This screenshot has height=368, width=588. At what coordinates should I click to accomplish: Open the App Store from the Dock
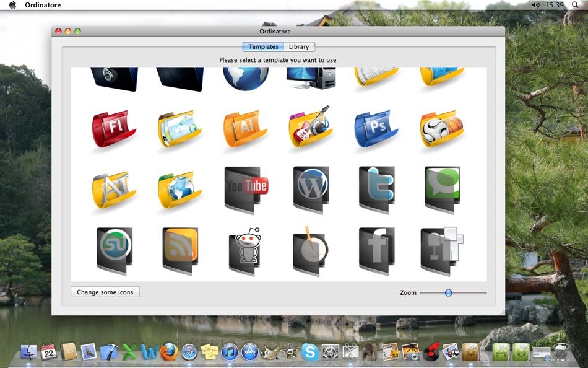coord(250,353)
